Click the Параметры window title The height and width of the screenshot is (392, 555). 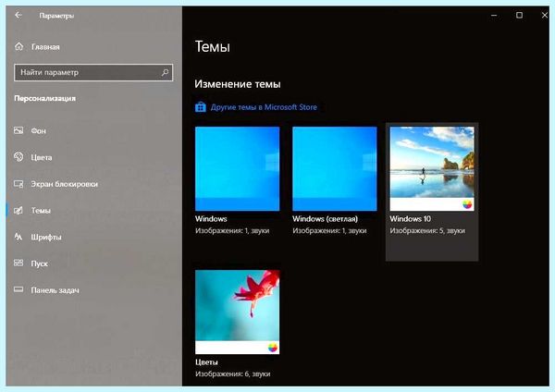(x=56, y=16)
